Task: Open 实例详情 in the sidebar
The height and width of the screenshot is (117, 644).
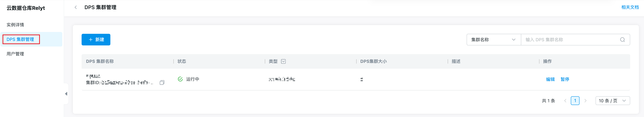Action: click(x=15, y=25)
